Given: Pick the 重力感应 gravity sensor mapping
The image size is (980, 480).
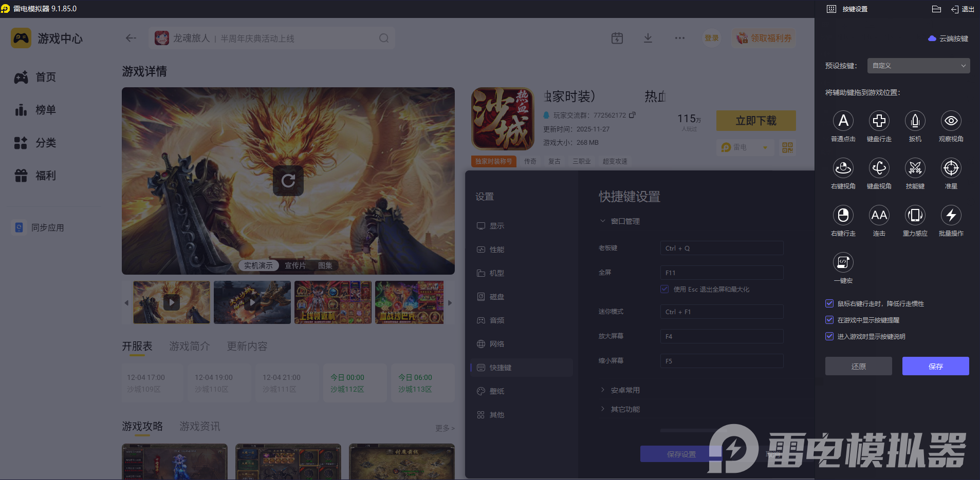Looking at the screenshot, I should (x=915, y=221).
